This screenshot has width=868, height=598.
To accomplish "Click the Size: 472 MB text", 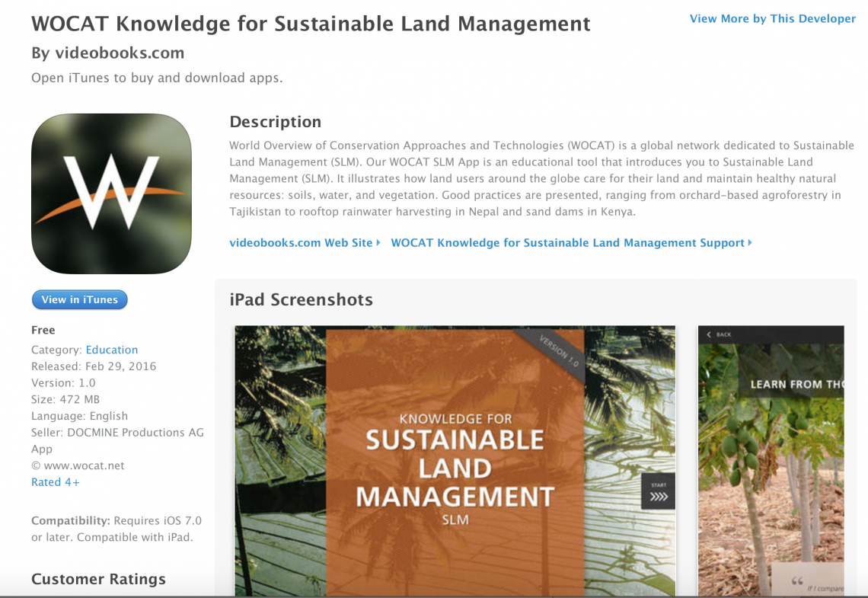I will (x=65, y=400).
